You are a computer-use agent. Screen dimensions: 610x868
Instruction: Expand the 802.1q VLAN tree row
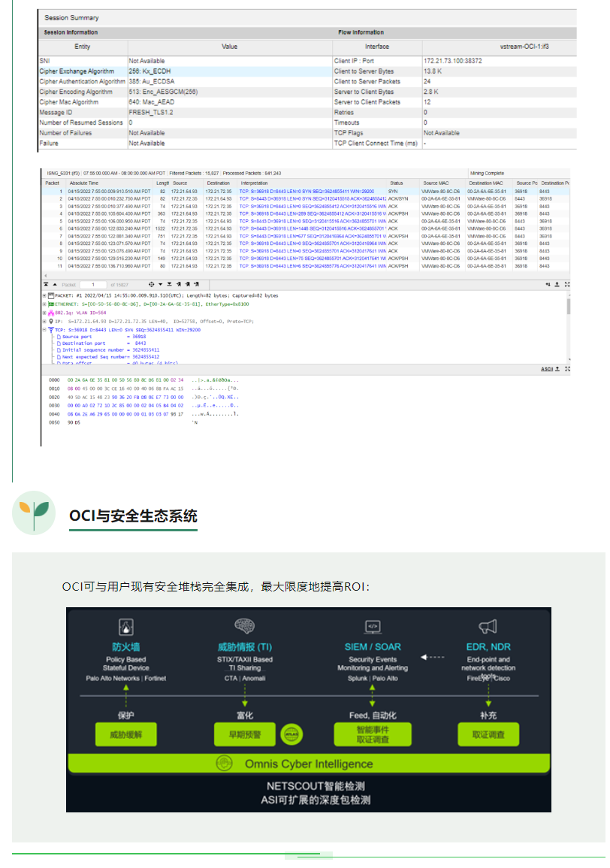point(45,313)
